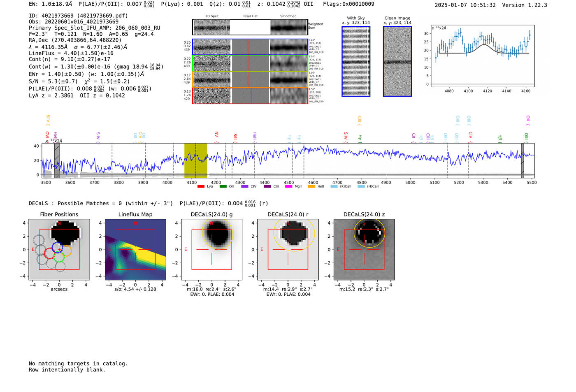Viewport: 576px width, 392px height.
Task: Click the hatched gray band near 3550 Å
Action: point(57,161)
